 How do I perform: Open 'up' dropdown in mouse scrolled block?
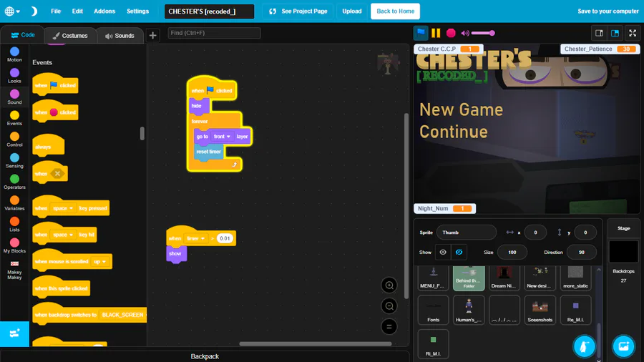[99, 261]
